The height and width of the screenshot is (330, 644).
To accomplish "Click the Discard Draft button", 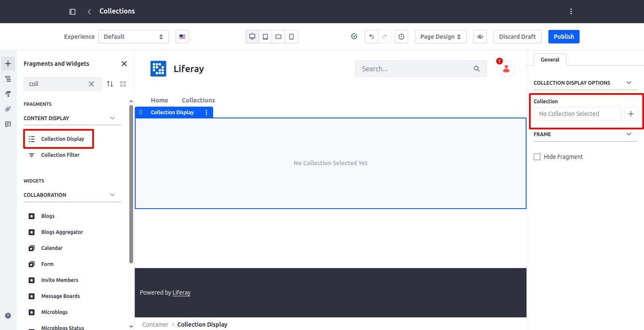I will point(518,37).
